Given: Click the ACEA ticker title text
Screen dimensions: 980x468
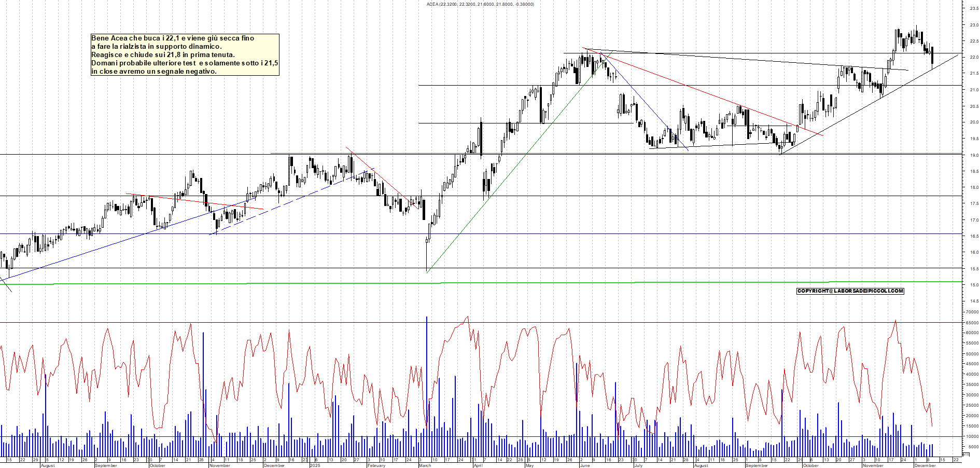Looking at the screenshot, I should [480, 4].
